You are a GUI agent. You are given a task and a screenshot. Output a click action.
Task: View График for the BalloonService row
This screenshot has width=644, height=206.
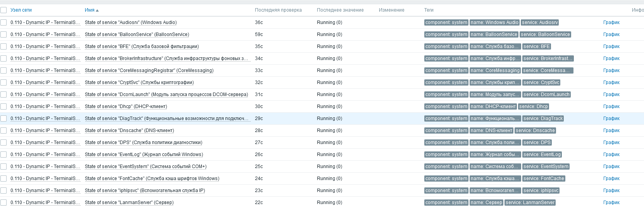611,34
